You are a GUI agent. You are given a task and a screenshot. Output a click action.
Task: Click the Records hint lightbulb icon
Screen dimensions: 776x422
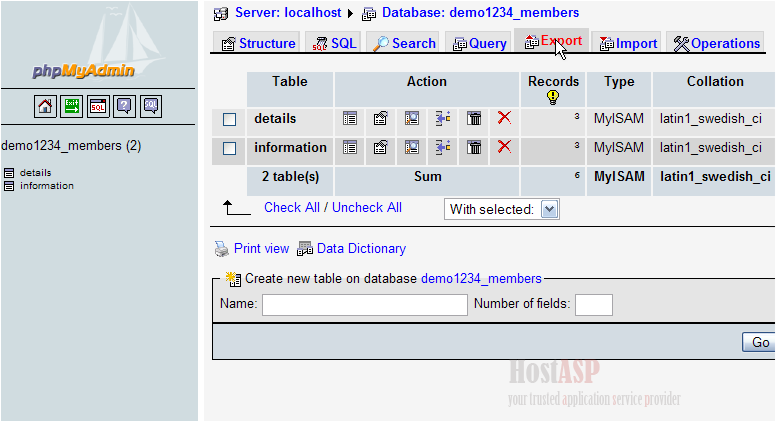553,97
